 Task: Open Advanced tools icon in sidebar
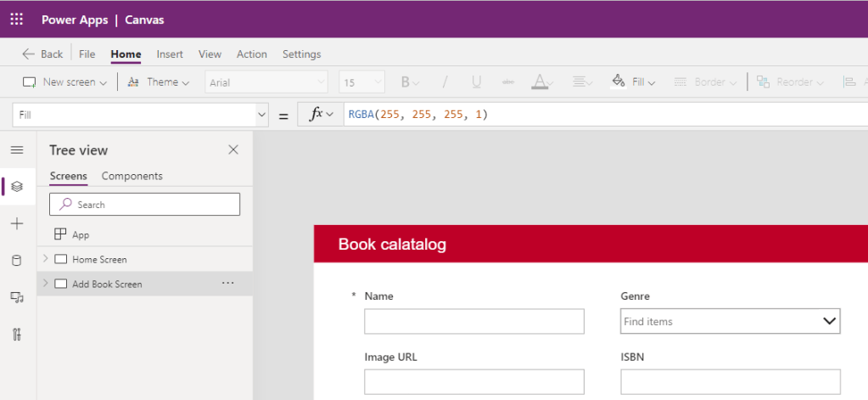[17, 334]
